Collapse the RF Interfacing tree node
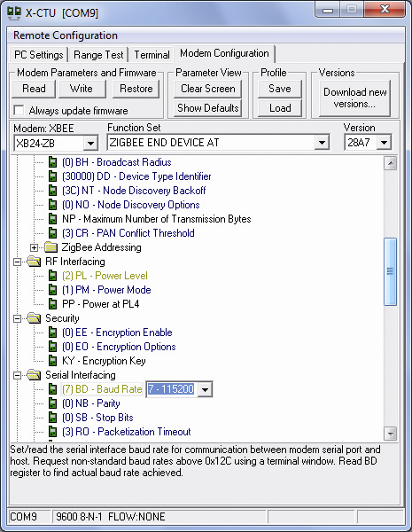The image size is (412, 532). [18, 262]
